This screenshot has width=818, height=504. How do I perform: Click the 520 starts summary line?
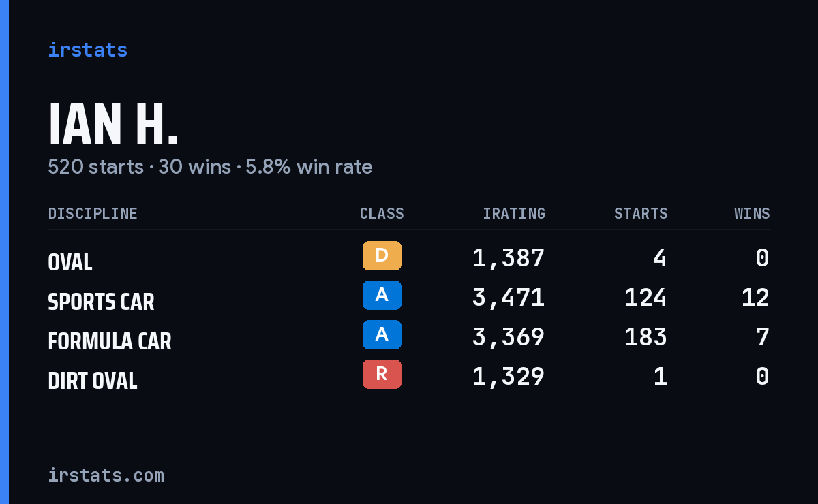(210, 167)
